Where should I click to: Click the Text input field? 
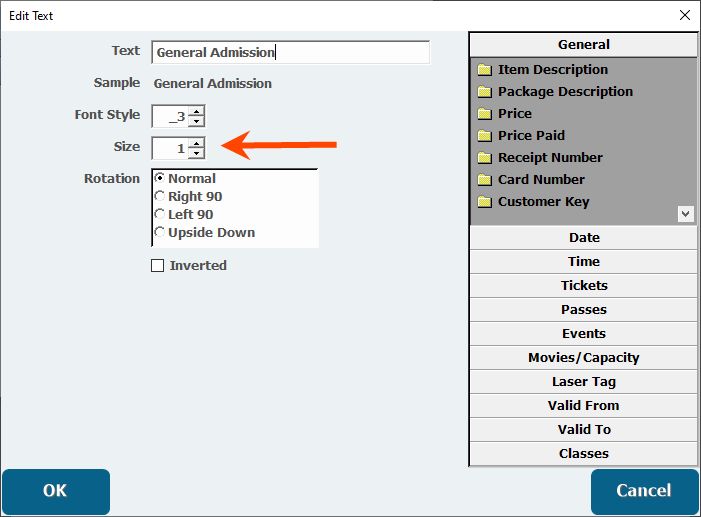pos(290,53)
